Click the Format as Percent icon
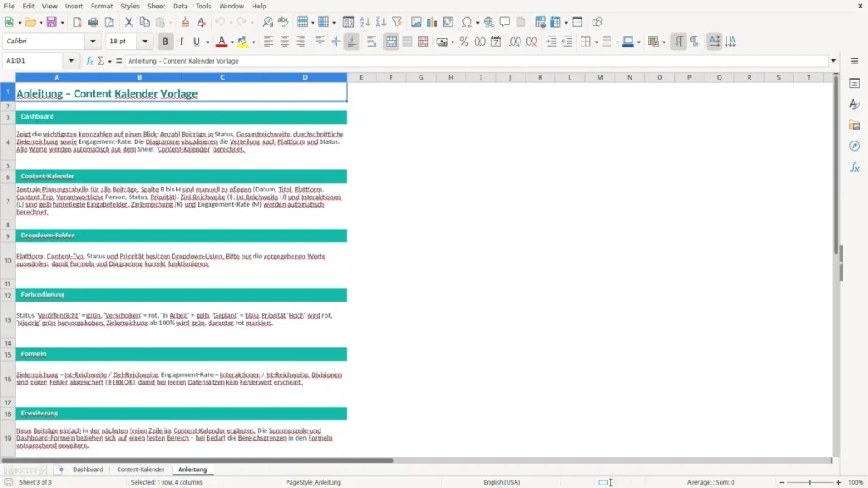This screenshot has width=868, height=488. click(x=464, y=42)
